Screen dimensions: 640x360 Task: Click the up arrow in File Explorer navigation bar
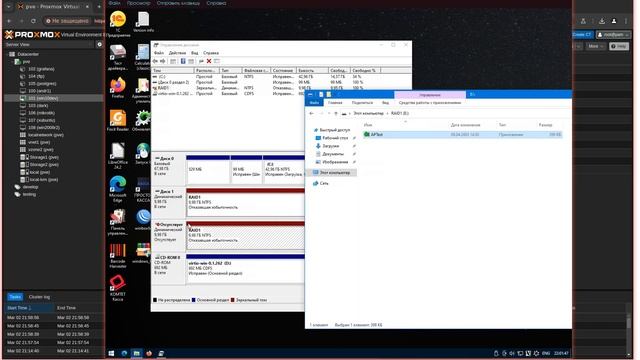point(336,113)
